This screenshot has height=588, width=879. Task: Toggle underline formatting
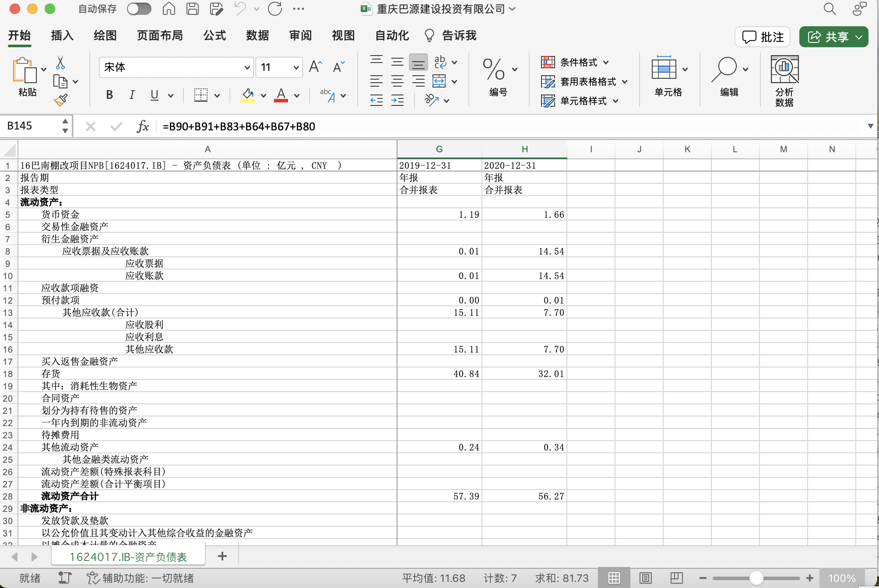154,95
